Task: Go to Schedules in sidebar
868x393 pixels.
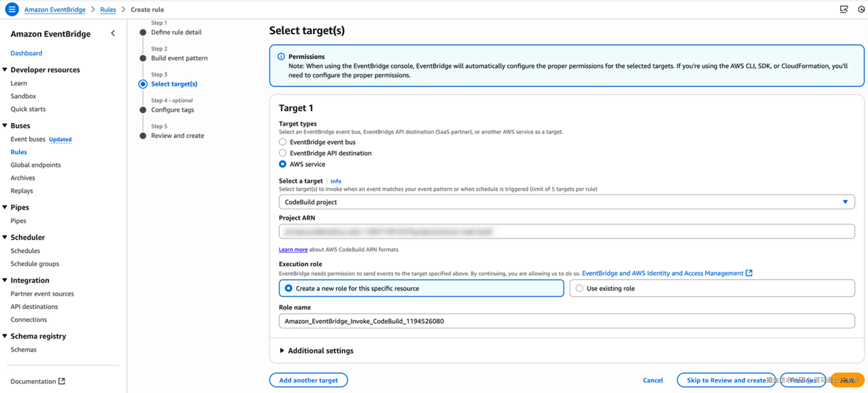Action: tap(25, 250)
